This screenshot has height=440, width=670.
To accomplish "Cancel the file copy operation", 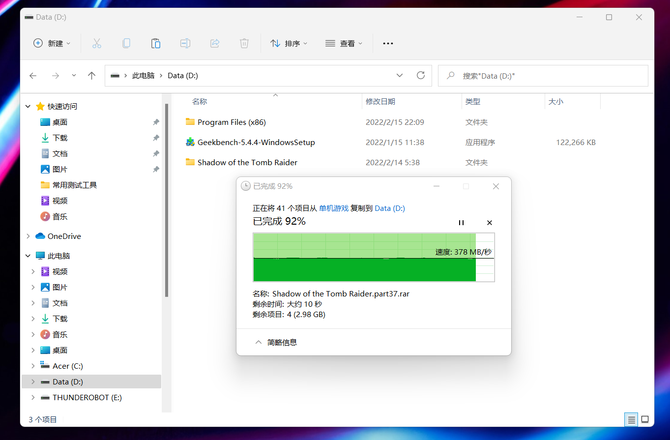I will click(x=489, y=223).
